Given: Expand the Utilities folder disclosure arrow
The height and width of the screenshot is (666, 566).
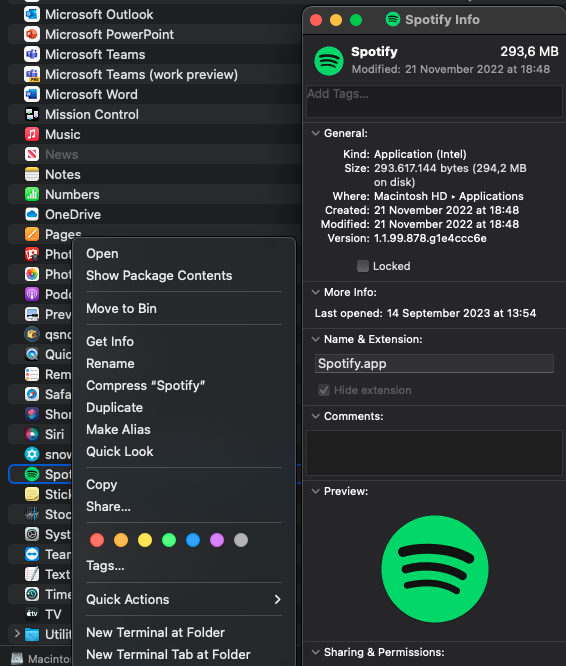Looking at the screenshot, I should pyautogui.click(x=17, y=634).
